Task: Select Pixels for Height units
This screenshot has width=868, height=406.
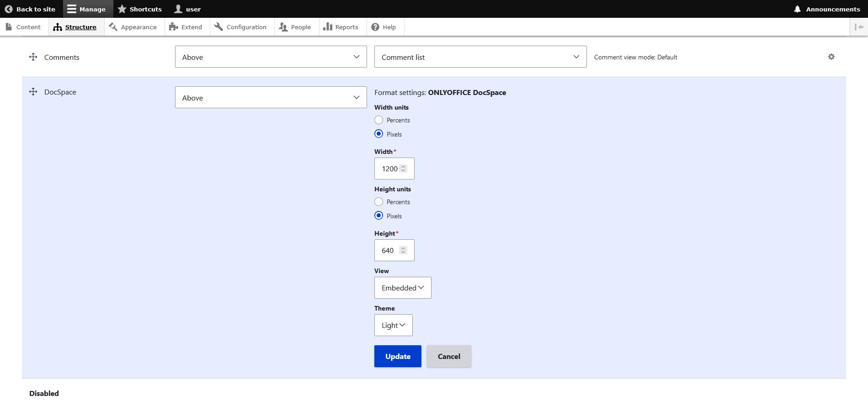Action: [x=378, y=216]
